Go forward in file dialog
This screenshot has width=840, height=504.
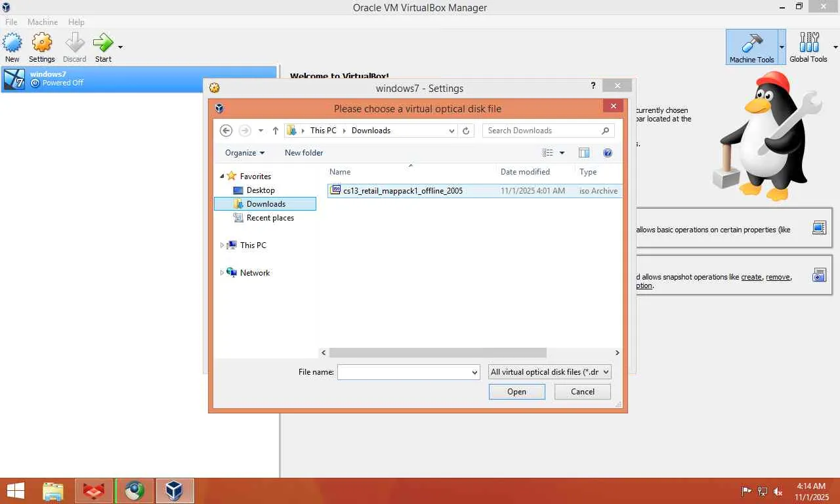[x=245, y=131]
